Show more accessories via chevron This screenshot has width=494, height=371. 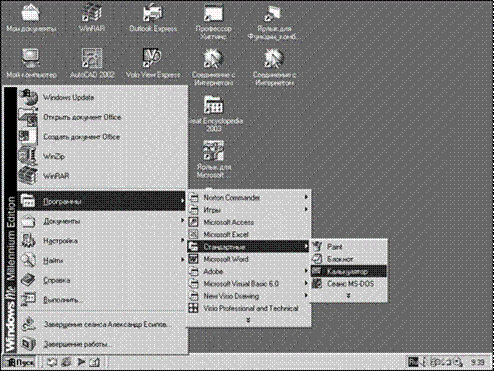pyautogui.click(x=349, y=295)
